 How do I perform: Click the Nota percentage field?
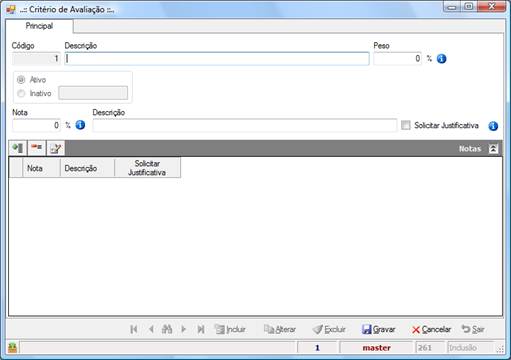(x=36, y=125)
